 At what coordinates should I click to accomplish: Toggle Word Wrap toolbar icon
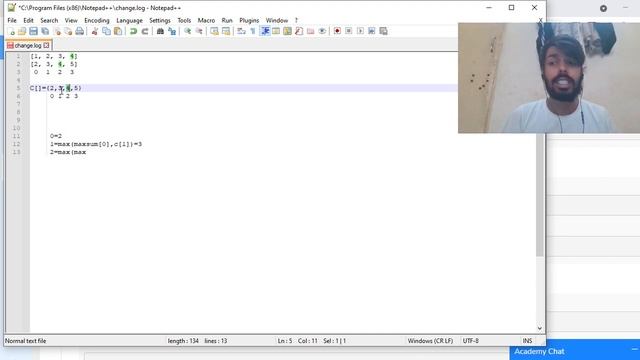coord(241,31)
